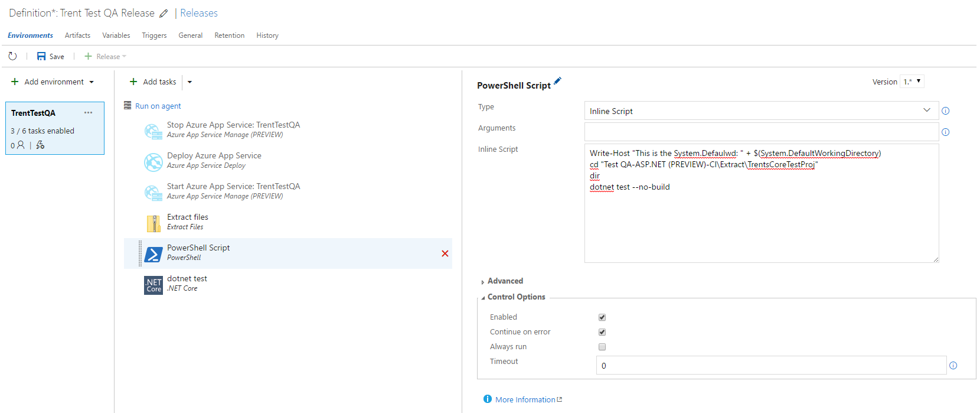Screen dimensions: 980x413
Task: Rename task using pencil next to PowerShell Script
Action: click(557, 81)
